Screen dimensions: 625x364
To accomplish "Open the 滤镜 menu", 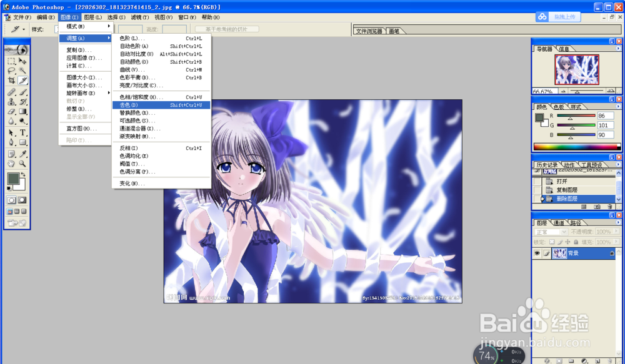I will 140,17.
